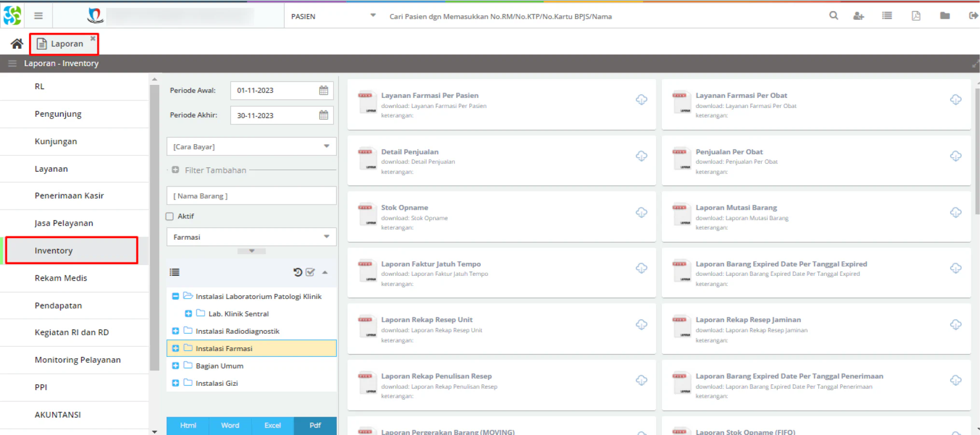Screen dimensions: 980x435
Task: Toggle the Aktif checkbox
Action: click(169, 217)
